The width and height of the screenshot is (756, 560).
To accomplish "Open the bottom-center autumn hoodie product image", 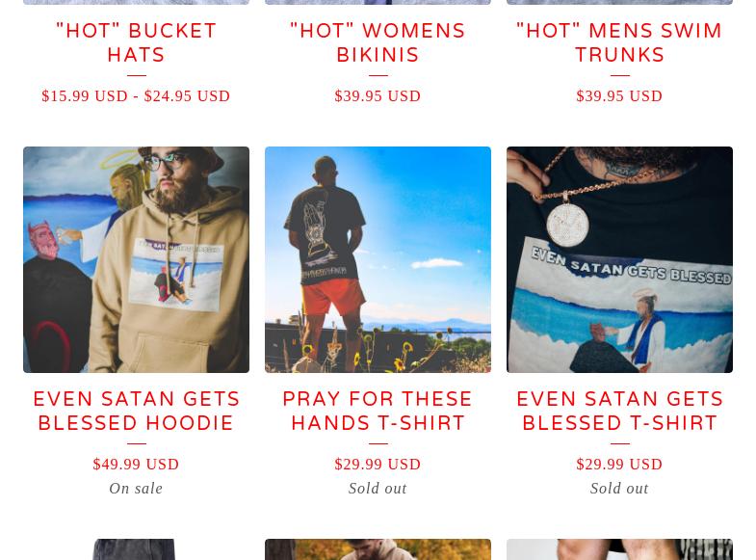I will [378, 549].
